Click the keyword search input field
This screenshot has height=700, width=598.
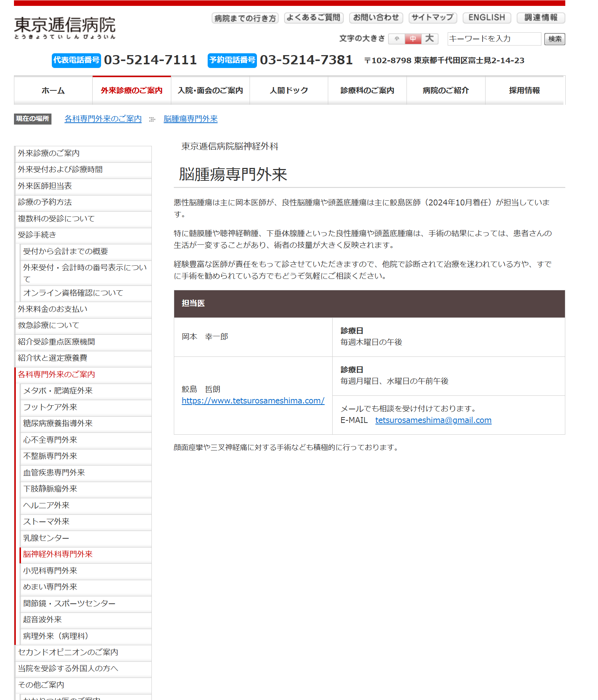click(x=494, y=39)
